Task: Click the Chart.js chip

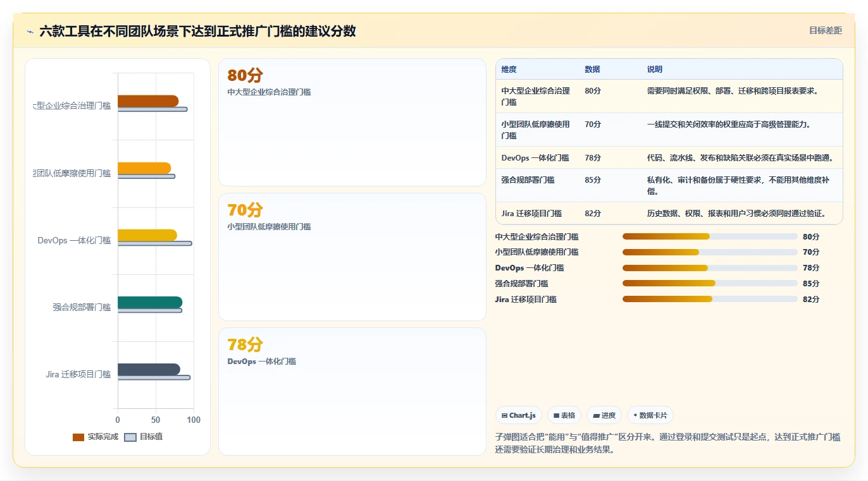Action: click(519, 415)
